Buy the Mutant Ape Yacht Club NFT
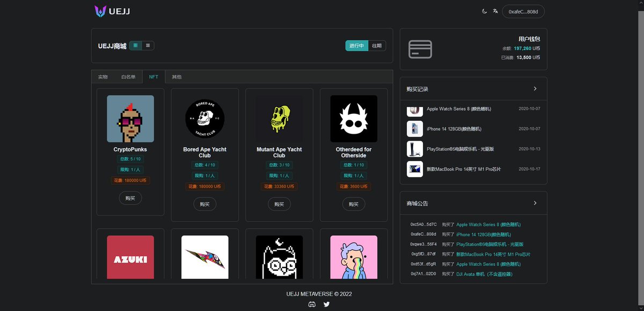 point(279,204)
